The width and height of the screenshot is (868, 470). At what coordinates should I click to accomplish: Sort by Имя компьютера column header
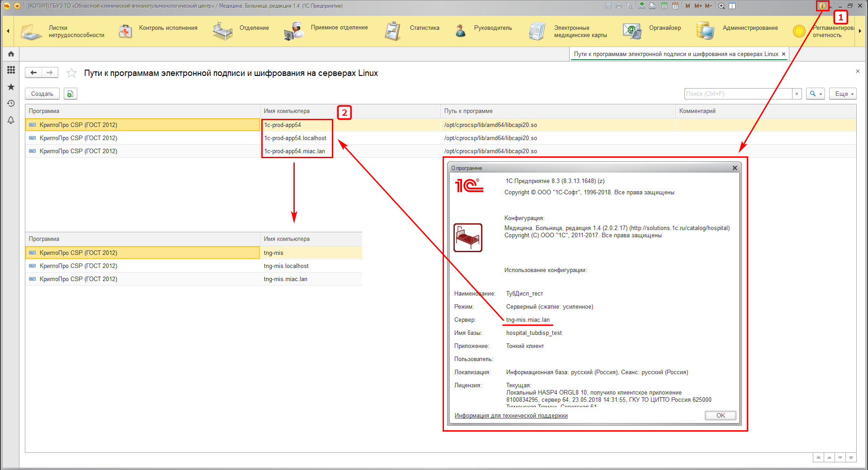(350, 111)
